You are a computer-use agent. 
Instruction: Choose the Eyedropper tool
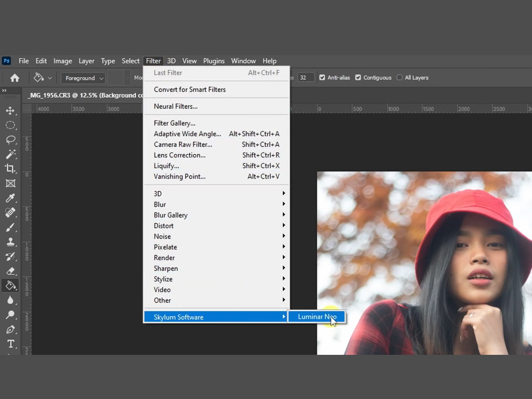pos(10,198)
